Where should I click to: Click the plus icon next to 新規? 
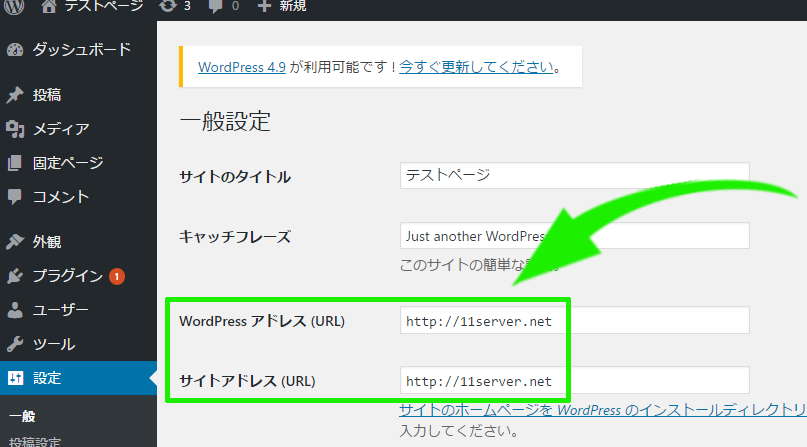point(264,6)
